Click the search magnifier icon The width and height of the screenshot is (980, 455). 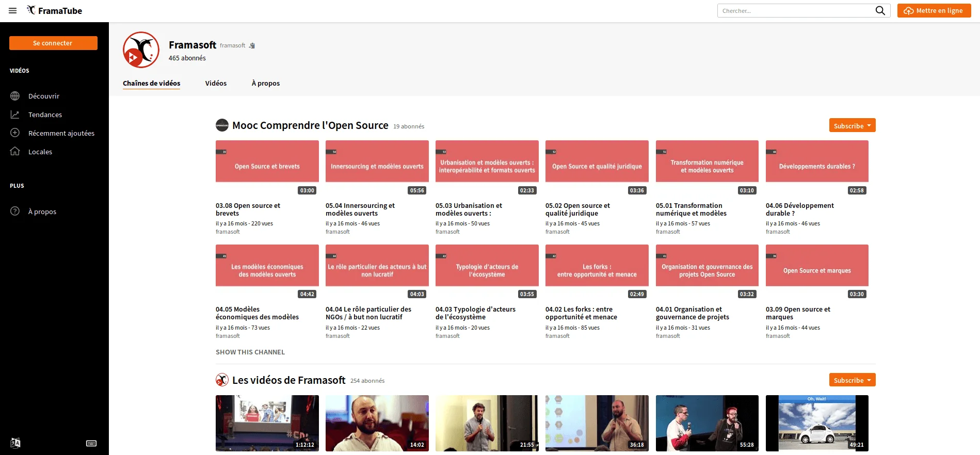tap(880, 10)
